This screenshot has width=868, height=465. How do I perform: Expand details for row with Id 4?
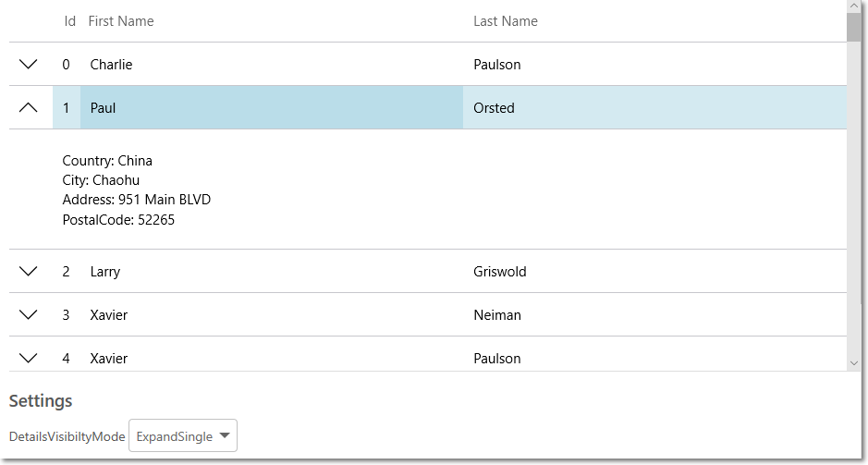pos(29,358)
